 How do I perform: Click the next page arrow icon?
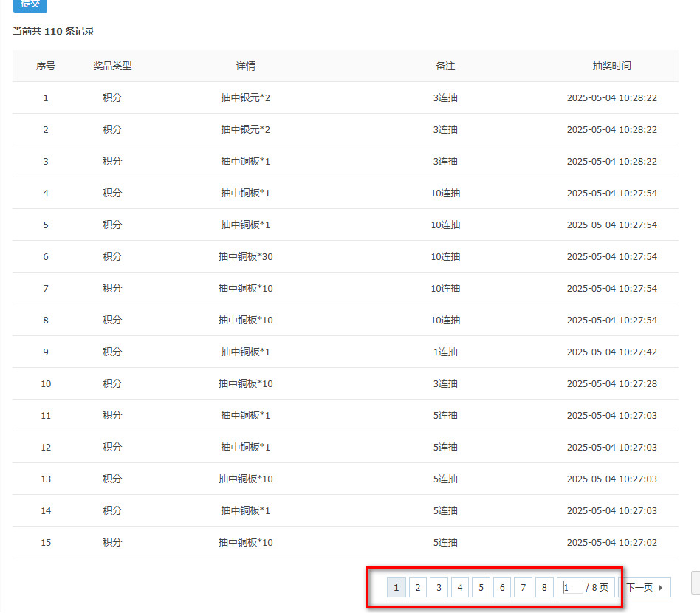pyautogui.click(x=661, y=588)
